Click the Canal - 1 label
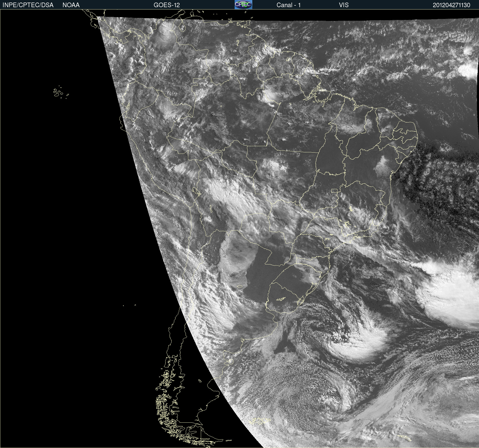 click(288, 5)
